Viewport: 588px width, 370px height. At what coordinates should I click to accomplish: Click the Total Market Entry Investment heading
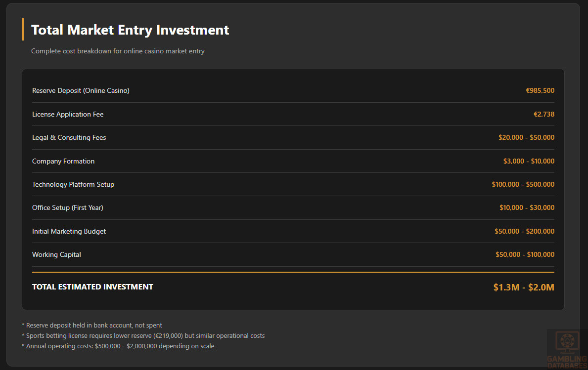130,30
